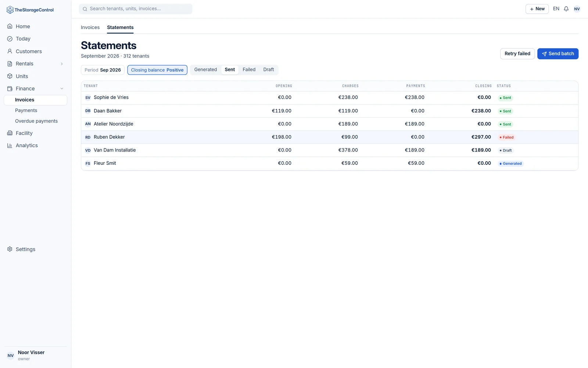Open Invoices in the Finance submenu
Screen dimensions: 588x368
click(35, 100)
